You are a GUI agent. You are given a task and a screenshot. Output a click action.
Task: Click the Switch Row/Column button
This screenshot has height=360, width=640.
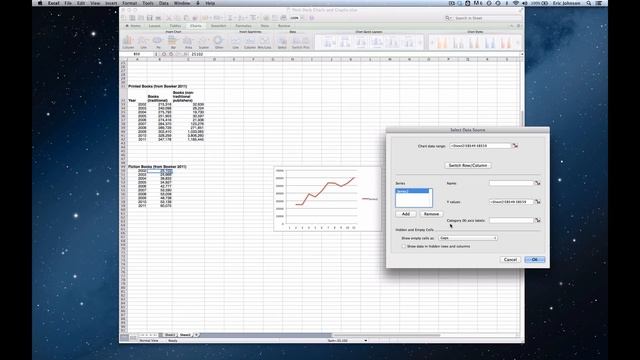468,165
